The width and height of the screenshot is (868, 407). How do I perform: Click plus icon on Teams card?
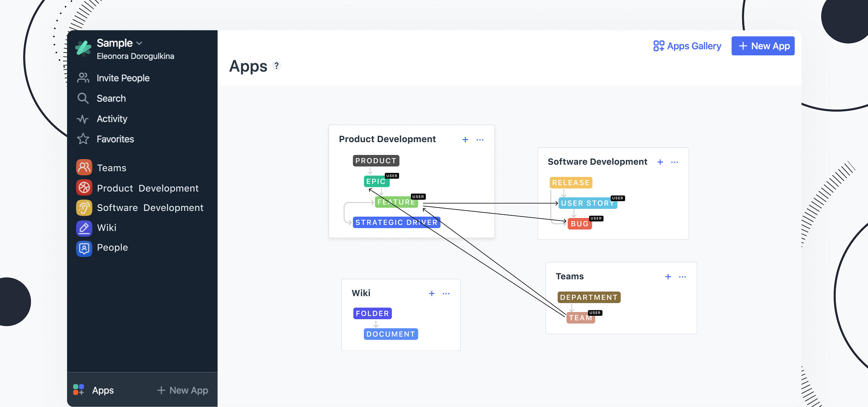click(668, 277)
